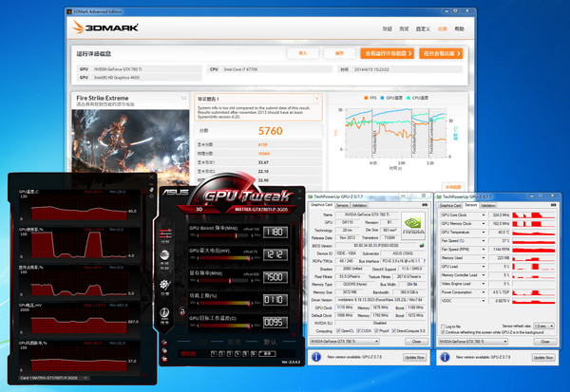570x392 pixels.
Task: Click the BIOS save chip icon in GPU-Z
Action: [x=422, y=246]
